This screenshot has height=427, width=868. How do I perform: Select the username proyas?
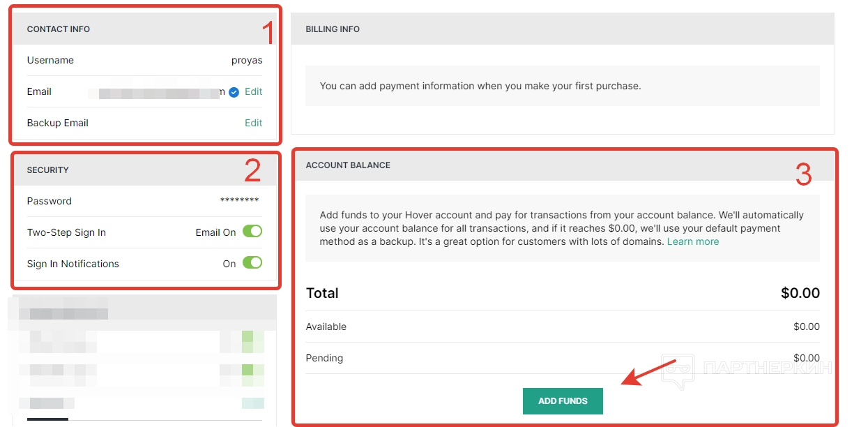(x=247, y=60)
